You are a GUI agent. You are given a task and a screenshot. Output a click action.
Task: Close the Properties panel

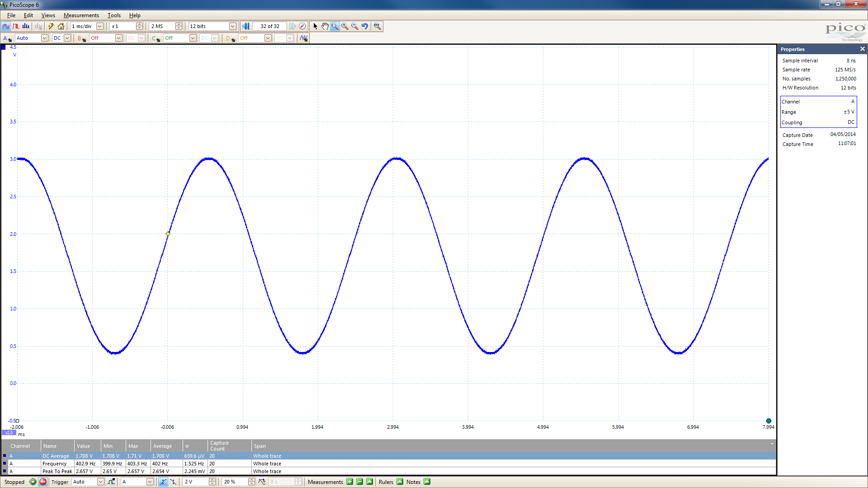(862, 49)
